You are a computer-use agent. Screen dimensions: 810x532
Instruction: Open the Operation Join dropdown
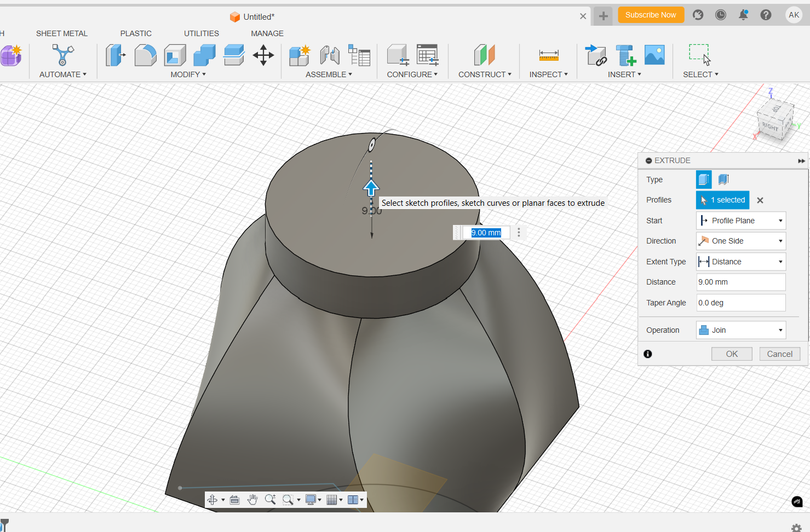[741, 330]
